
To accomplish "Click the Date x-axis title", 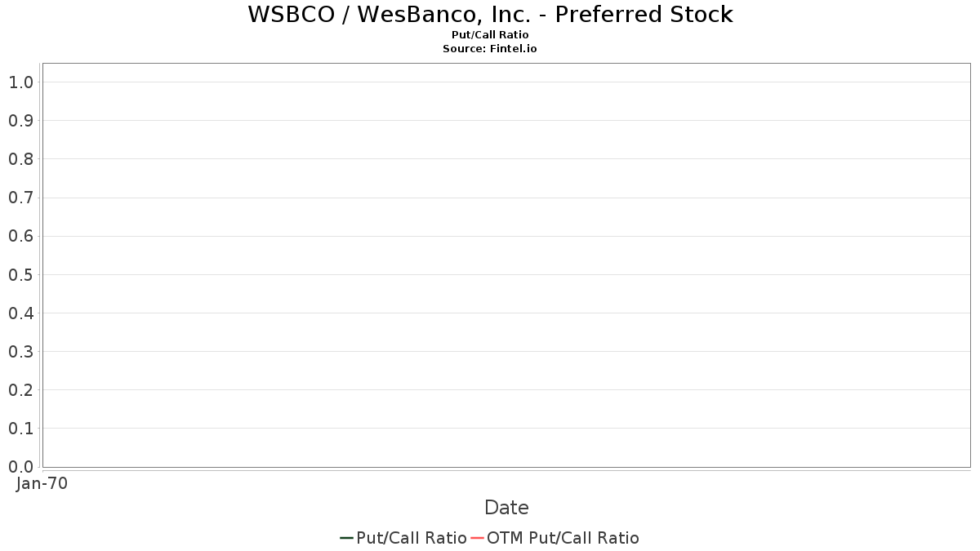I will point(506,508).
